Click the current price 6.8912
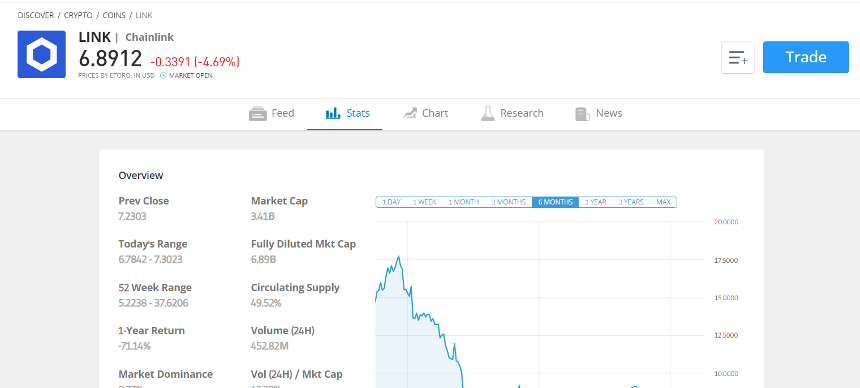This screenshot has width=860, height=388. click(110, 58)
